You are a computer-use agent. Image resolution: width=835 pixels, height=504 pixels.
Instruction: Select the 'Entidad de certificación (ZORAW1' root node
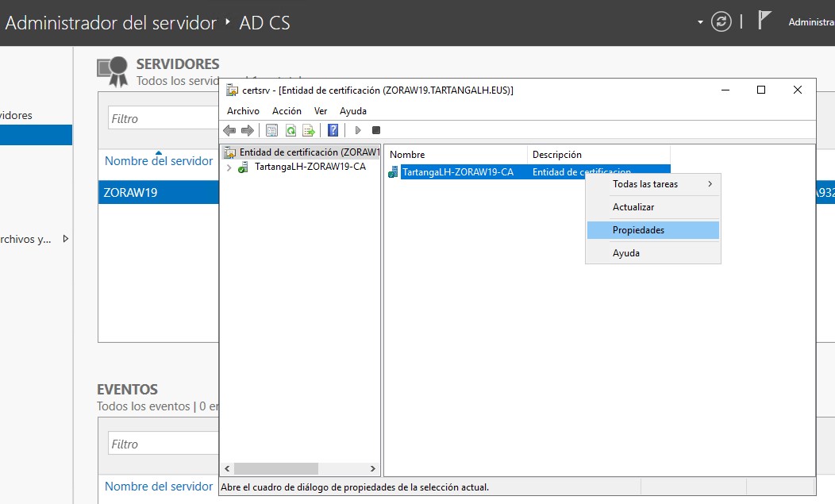310,152
